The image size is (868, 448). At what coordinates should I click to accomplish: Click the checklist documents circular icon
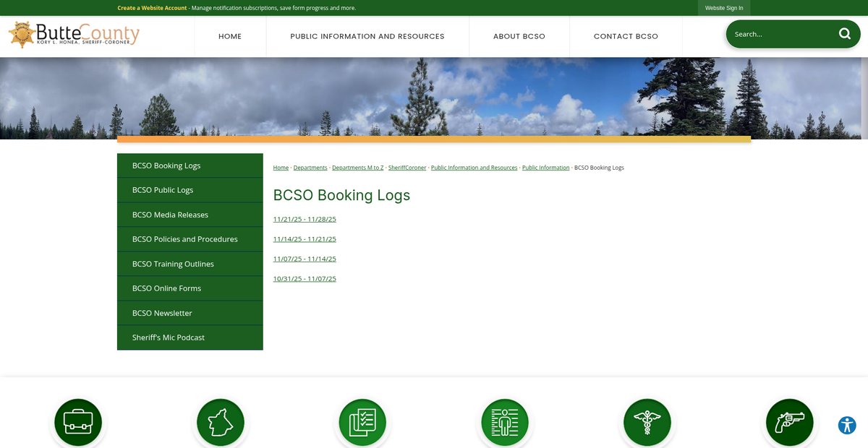point(362,423)
